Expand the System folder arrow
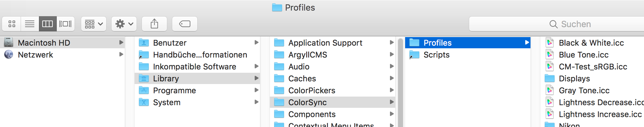 pyautogui.click(x=256, y=102)
